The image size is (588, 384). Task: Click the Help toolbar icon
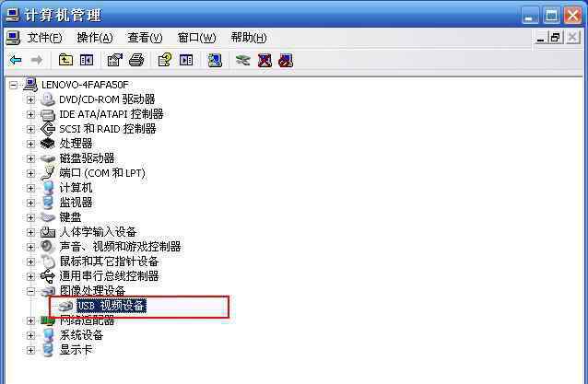(165, 60)
